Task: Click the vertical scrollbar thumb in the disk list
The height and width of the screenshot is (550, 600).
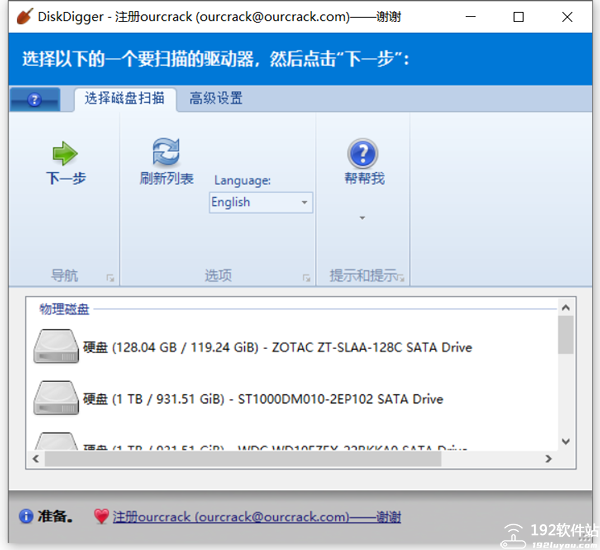Action: point(566,335)
